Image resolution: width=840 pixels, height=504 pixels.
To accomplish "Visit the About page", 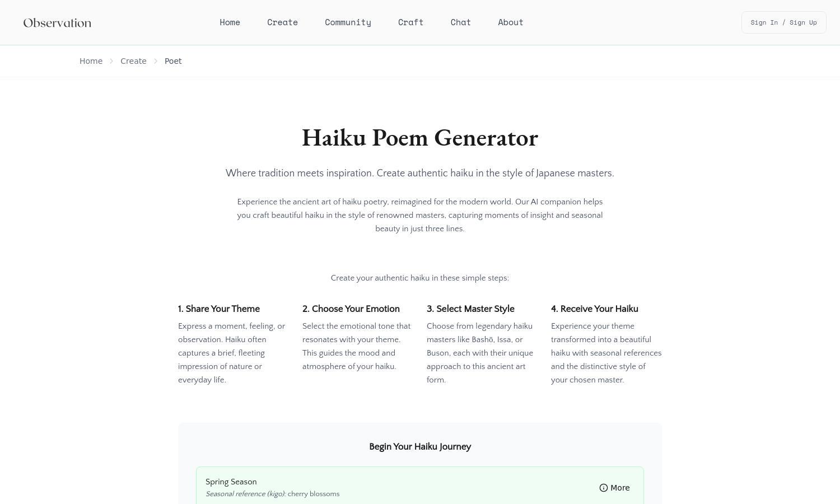I will (x=511, y=22).
